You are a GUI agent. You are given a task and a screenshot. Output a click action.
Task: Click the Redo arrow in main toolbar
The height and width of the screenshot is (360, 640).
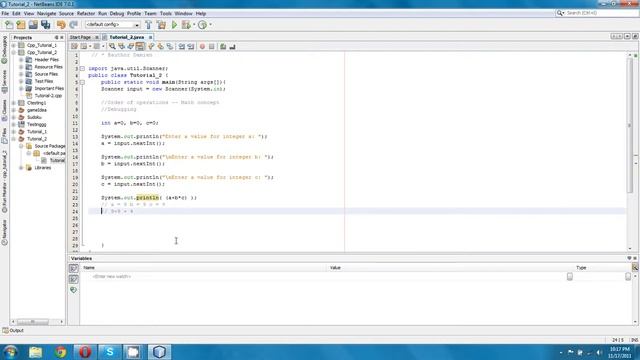pyautogui.click(x=73, y=25)
